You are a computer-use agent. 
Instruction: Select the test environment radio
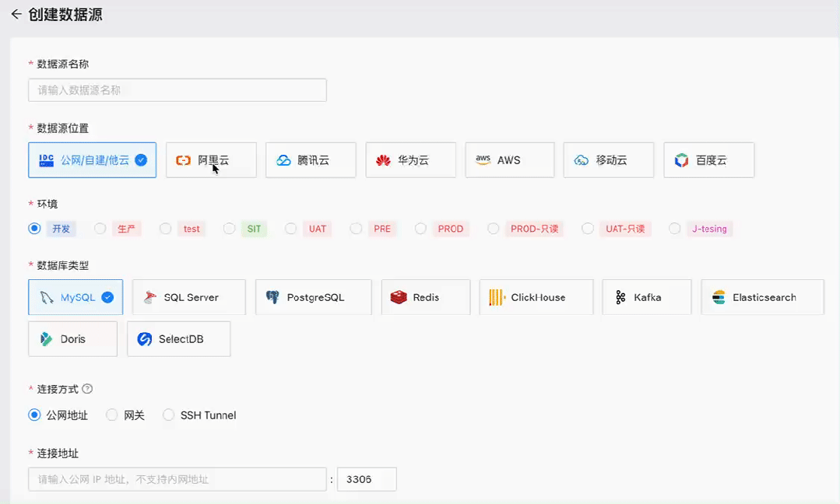tap(166, 229)
